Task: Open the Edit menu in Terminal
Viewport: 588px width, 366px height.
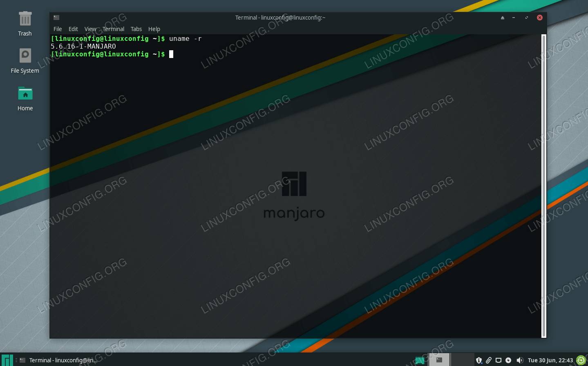Action: [73, 29]
